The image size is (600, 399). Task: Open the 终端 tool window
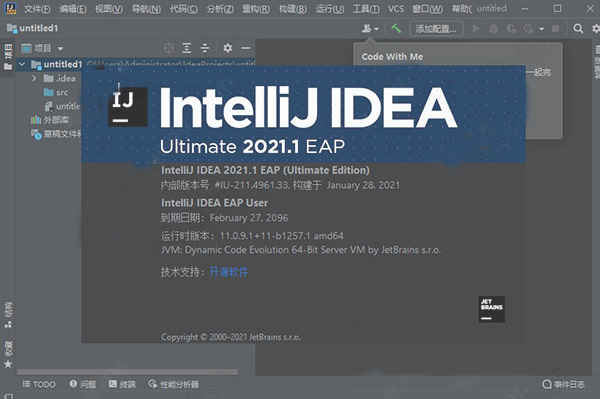(x=122, y=384)
